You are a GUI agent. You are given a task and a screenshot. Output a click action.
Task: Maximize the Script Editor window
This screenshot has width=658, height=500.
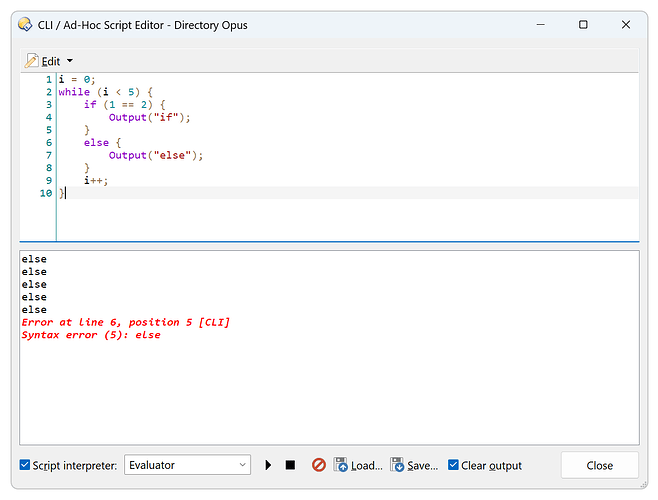(583, 24)
